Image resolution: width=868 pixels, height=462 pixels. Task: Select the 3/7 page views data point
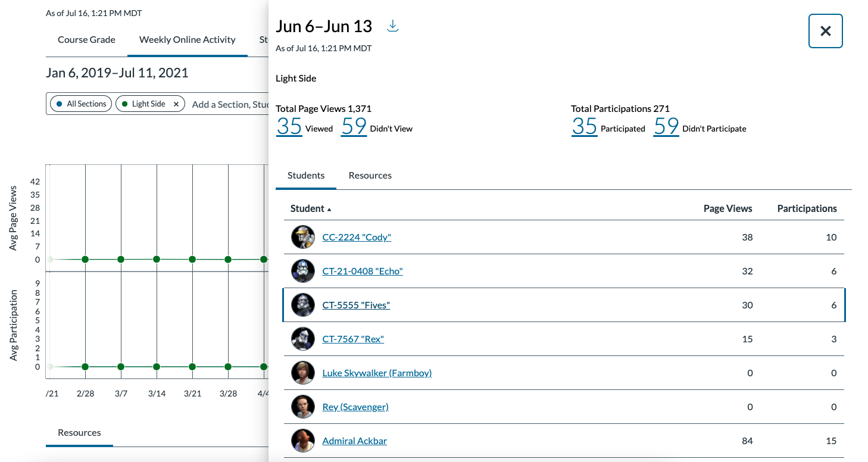[x=121, y=260]
